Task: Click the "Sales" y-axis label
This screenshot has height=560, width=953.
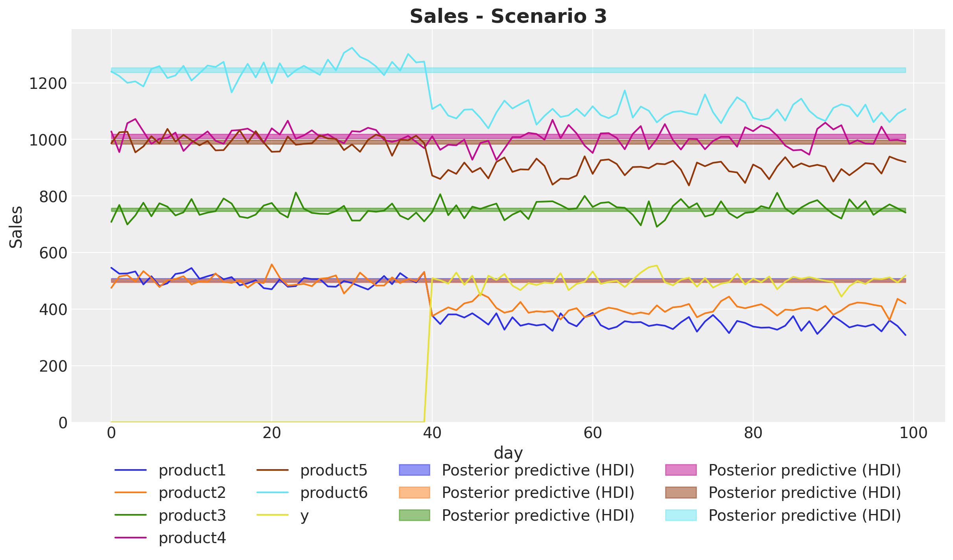Action: coord(16,227)
